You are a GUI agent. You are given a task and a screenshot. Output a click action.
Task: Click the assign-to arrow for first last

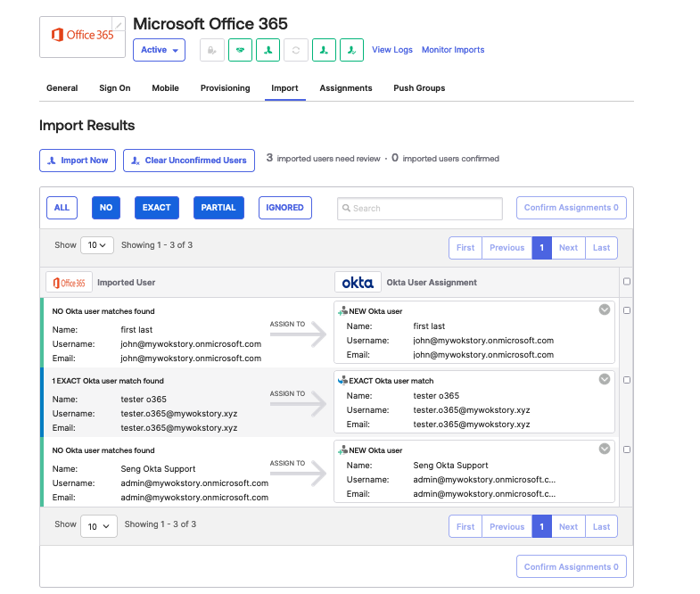tap(299, 334)
